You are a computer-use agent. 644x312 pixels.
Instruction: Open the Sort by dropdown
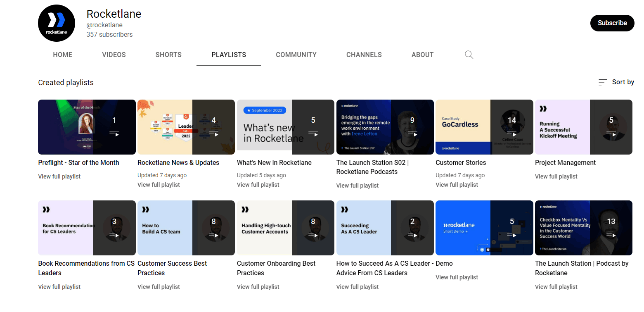pyautogui.click(x=616, y=82)
